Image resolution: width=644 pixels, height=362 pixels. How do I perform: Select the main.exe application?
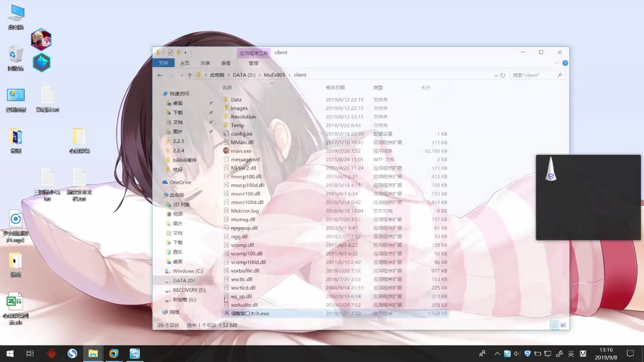(x=241, y=151)
